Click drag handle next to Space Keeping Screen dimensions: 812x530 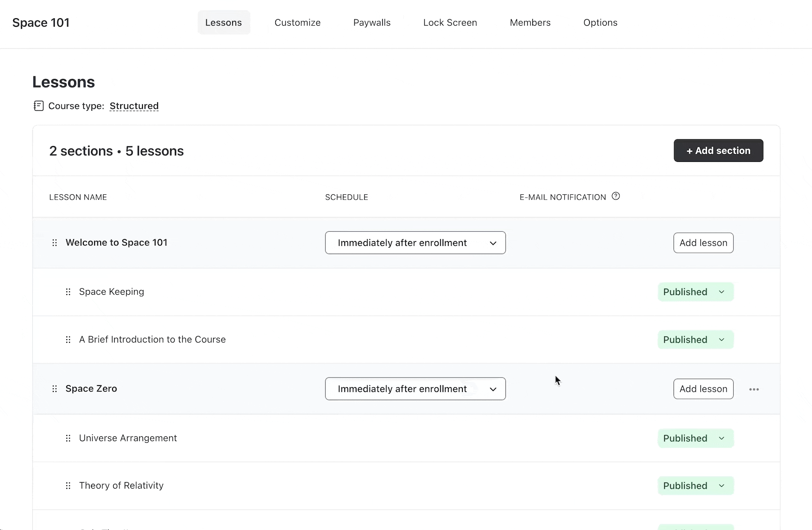point(68,292)
